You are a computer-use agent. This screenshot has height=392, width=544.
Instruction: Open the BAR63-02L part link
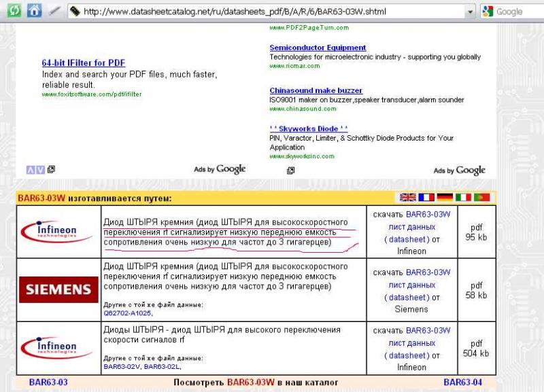click(162, 367)
